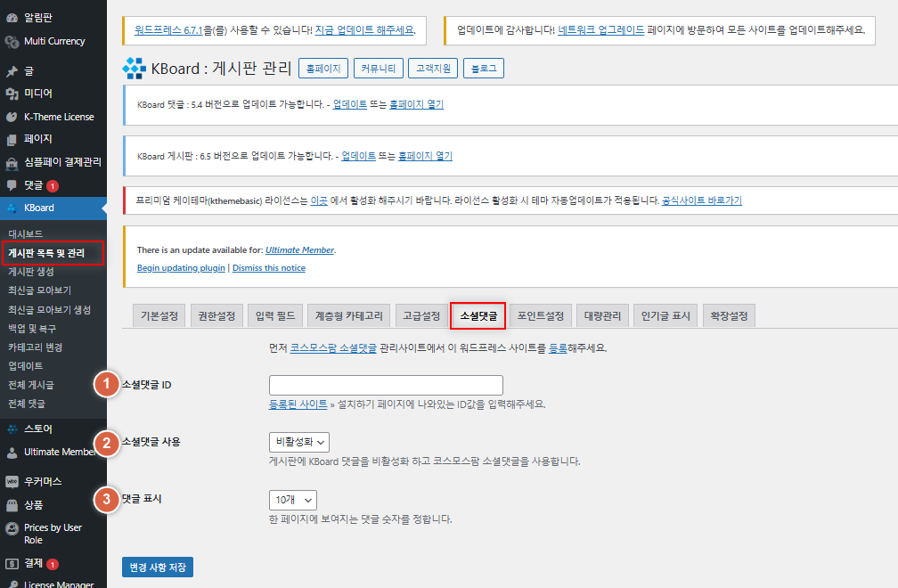Click the 등록된 사이트 link
Viewport: 898px width, 588px height.
[x=298, y=404]
